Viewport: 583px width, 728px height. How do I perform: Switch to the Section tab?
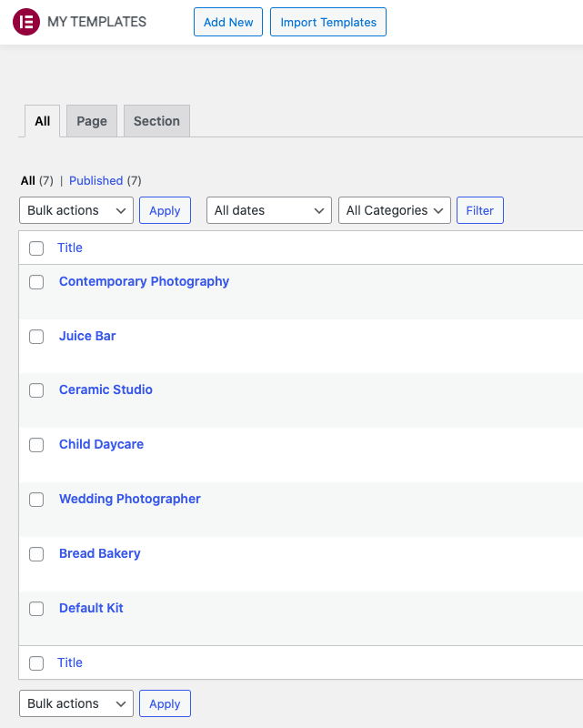point(156,121)
